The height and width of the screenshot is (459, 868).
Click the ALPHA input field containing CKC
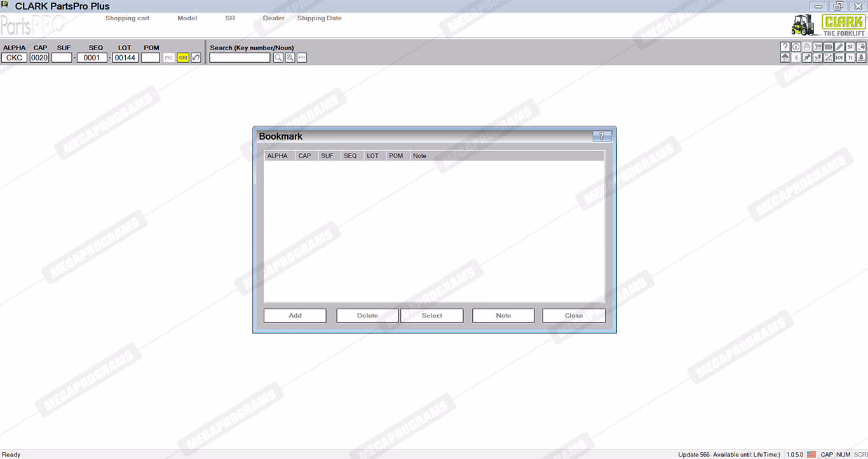(x=14, y=58)
